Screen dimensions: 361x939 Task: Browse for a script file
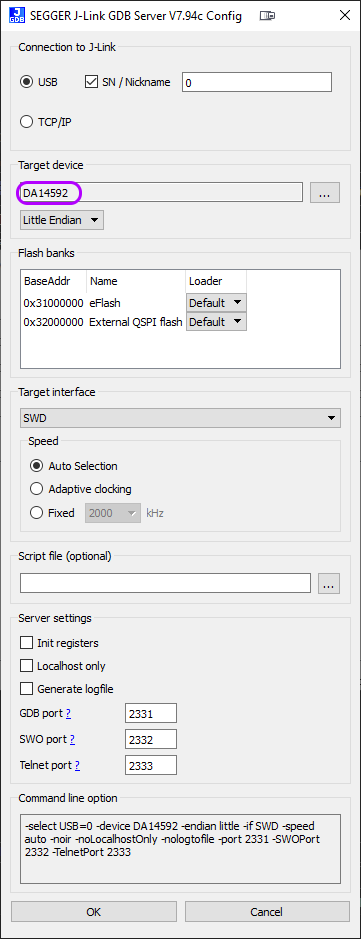point(329,583)
